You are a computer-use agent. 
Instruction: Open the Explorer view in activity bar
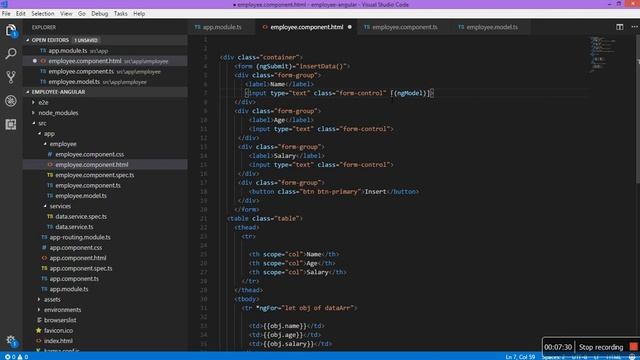pos(11,30)
